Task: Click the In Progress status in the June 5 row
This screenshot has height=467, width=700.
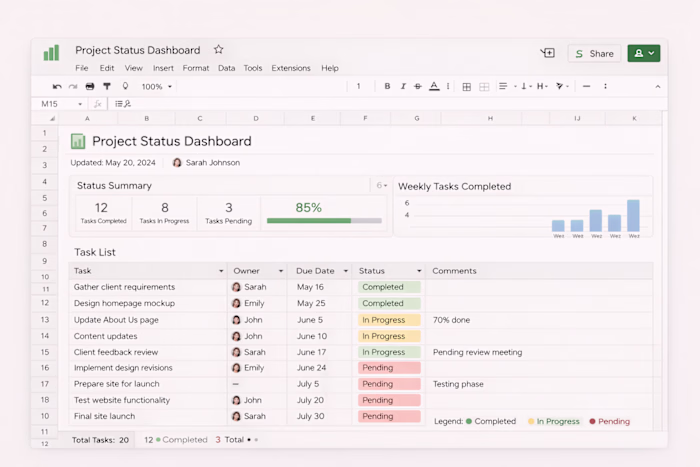Action: coord(389,320)
